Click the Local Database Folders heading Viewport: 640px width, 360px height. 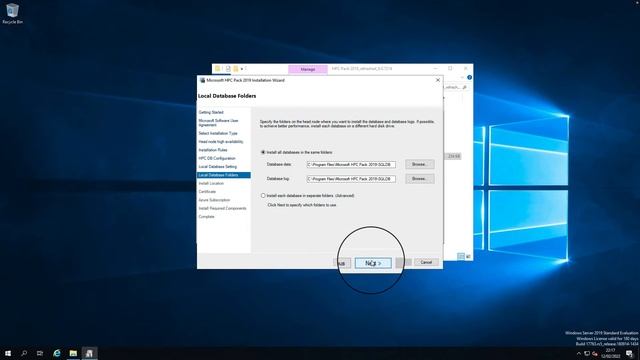[x=227, y=96]
